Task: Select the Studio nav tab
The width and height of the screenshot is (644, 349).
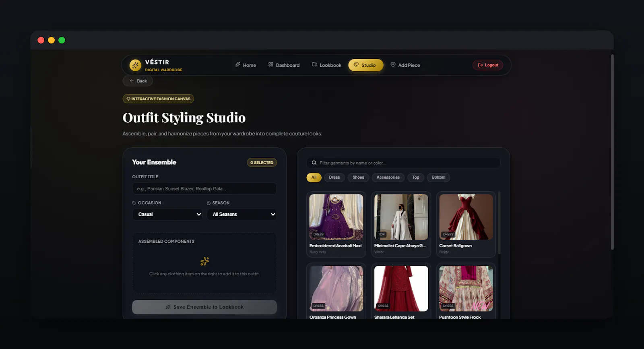Action: (365, 65)
